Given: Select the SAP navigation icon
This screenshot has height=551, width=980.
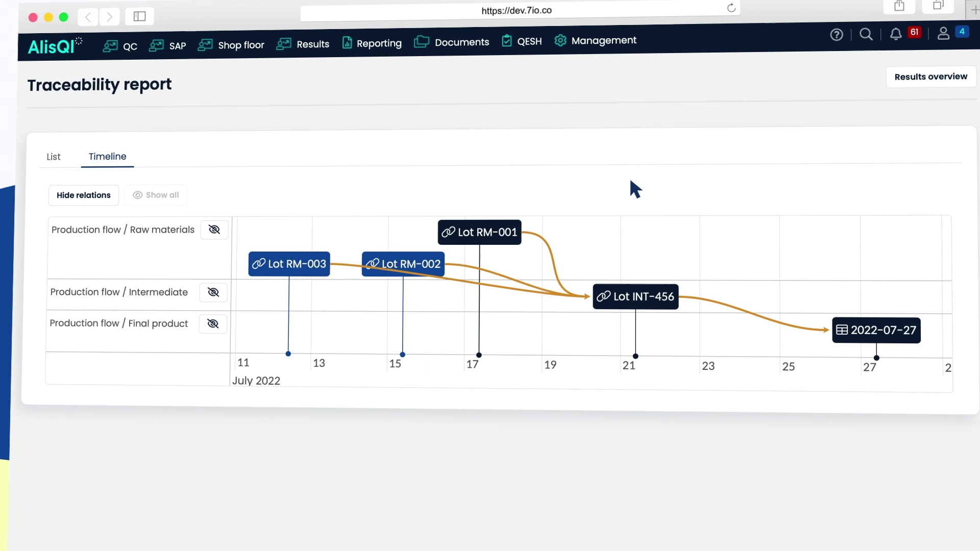Looking at the screenshot, I should coord(156,45).
